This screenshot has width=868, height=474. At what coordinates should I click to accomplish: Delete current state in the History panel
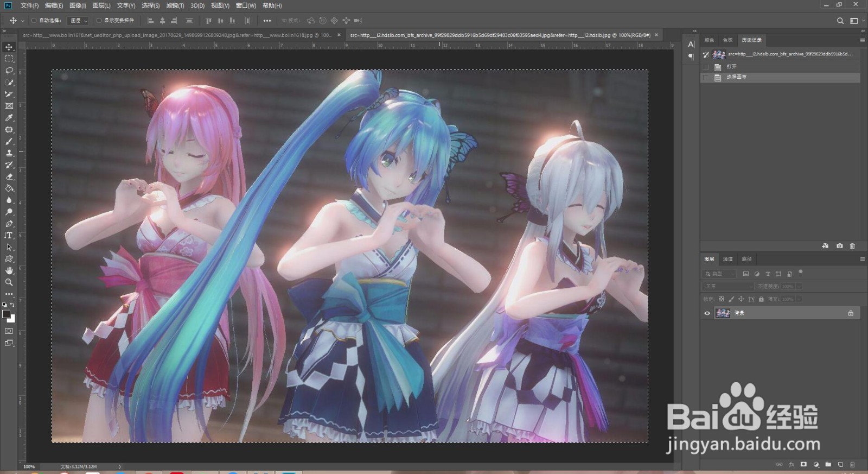tap(852, 246)
